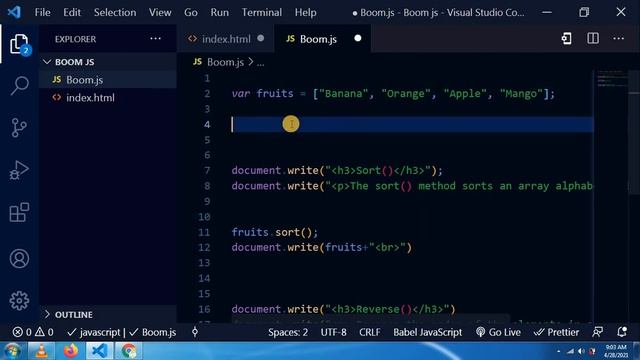Open Explorer views and more actions ellipsis
This screenshot has width=640, height=360.
point(156,39)
